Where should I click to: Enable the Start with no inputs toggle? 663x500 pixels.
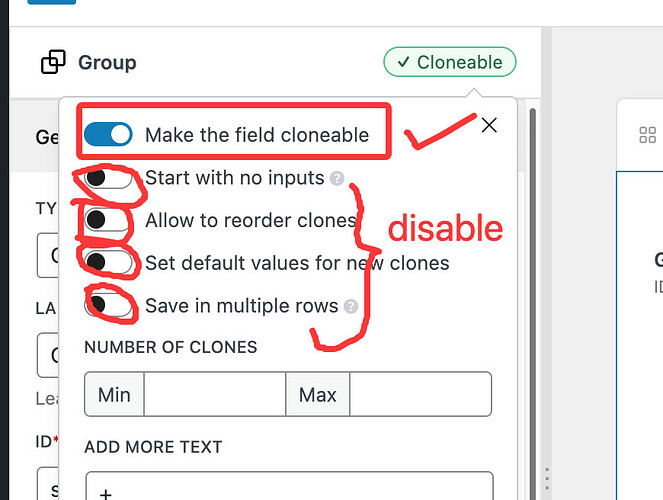click(108, 178)
